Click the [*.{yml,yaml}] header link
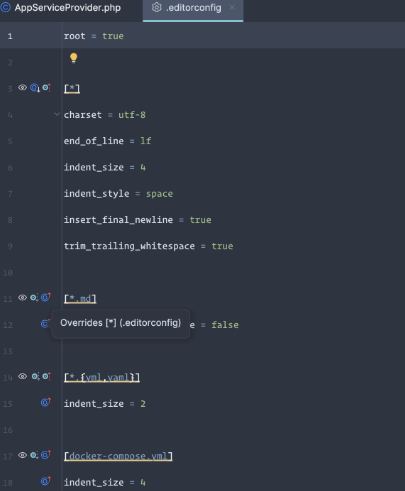405x491 pixels. click(x=102, y=377)
